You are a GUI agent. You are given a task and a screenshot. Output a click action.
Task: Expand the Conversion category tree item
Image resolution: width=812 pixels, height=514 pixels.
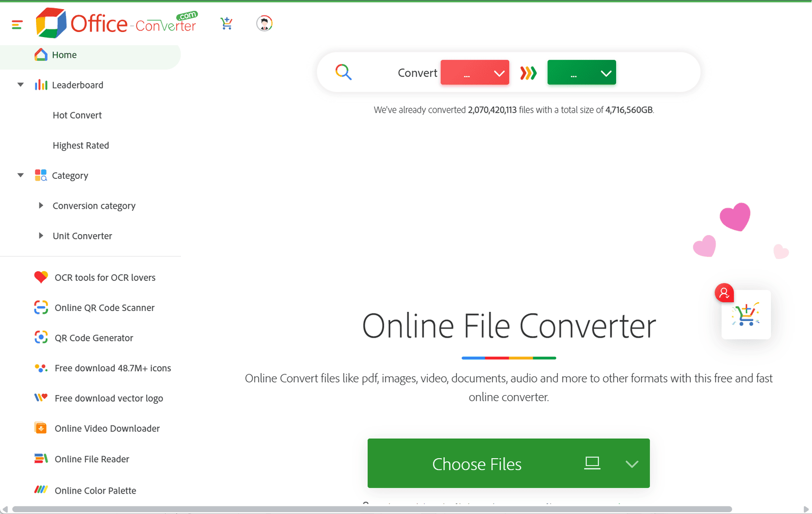click(x=41, y=205)
